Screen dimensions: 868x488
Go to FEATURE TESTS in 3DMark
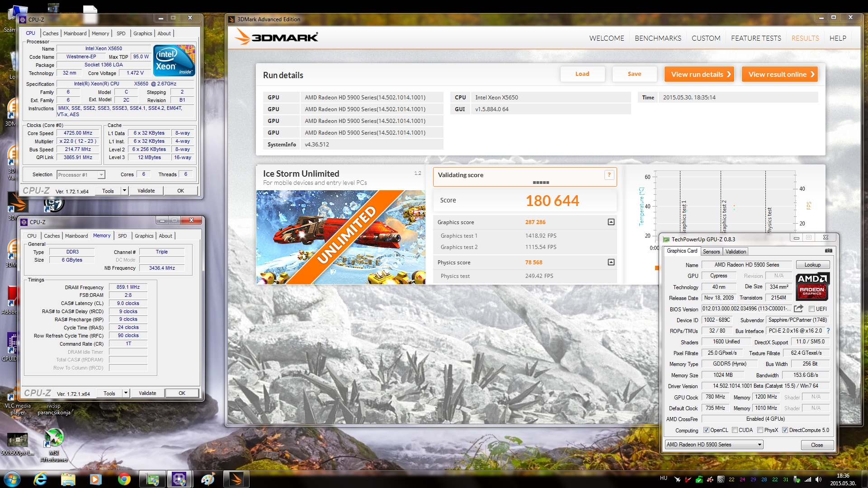[x=756, y=38]
